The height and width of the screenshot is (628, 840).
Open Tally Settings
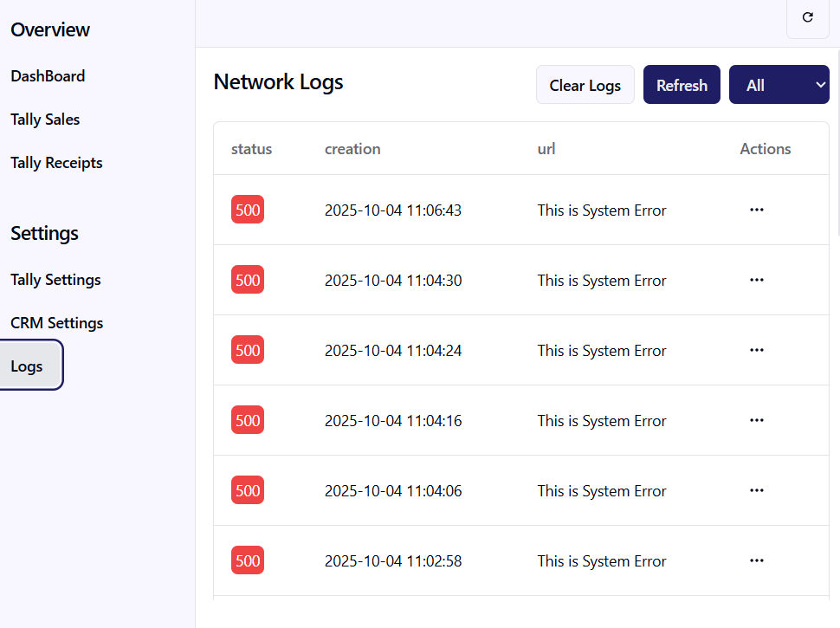click(55, 280)
